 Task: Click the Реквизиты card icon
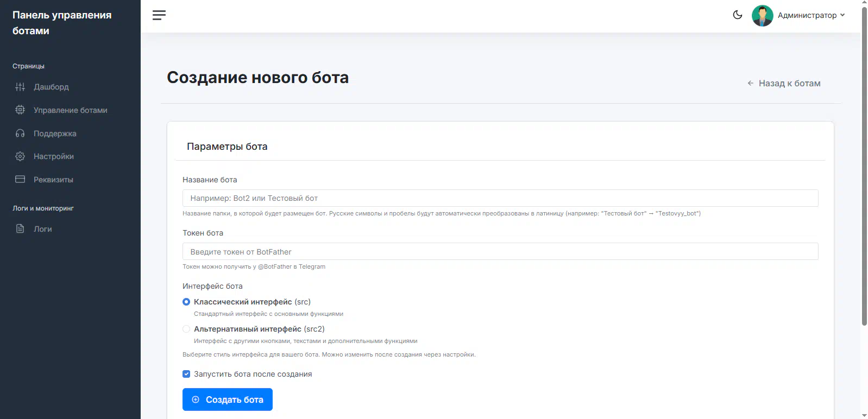[x=20, y=180]
